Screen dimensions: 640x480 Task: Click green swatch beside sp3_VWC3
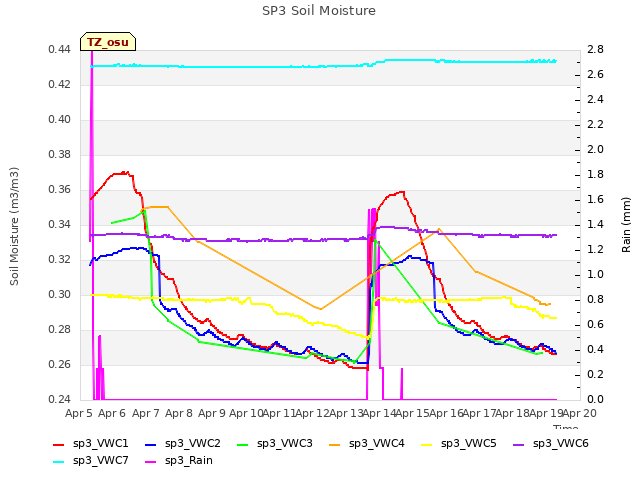click(x=243, y=444)
